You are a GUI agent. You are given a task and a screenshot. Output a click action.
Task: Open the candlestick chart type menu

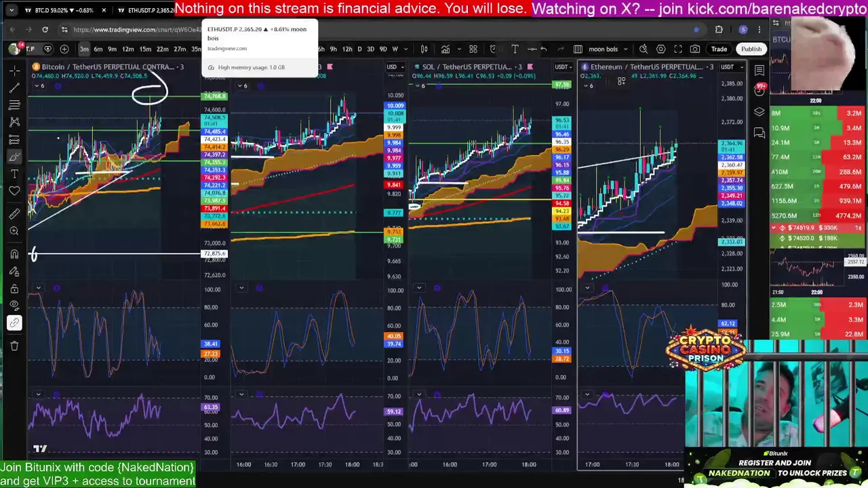point(424,49)
